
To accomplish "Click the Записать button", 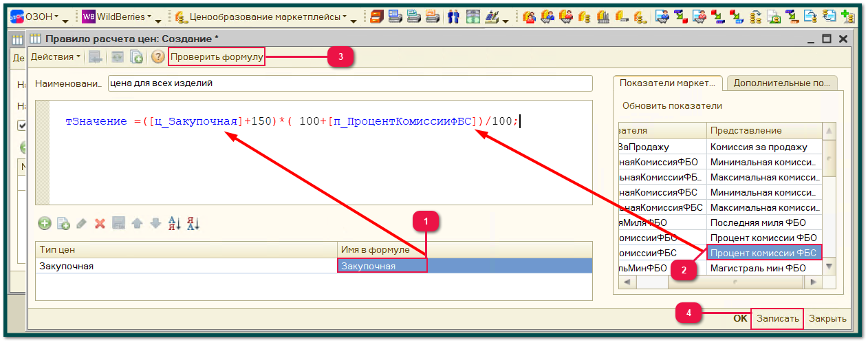I will [778, 319].
